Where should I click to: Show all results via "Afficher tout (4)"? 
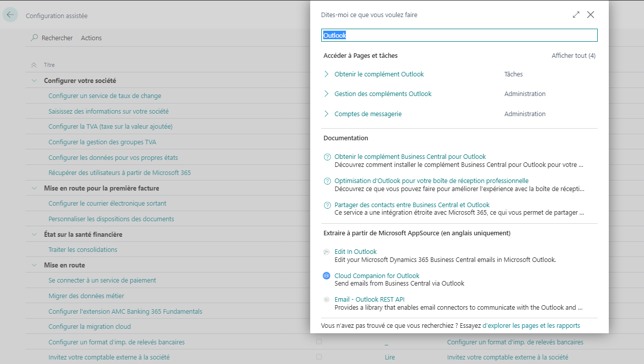point(574,56)
